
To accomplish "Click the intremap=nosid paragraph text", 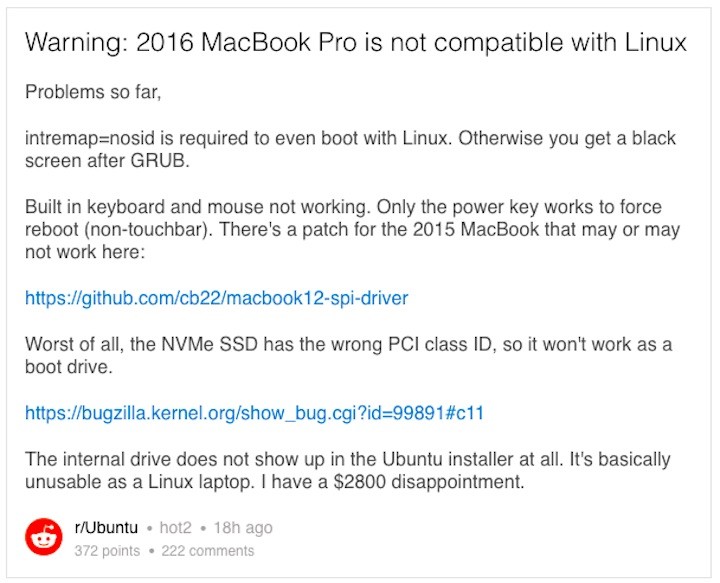I will point(350,149).
